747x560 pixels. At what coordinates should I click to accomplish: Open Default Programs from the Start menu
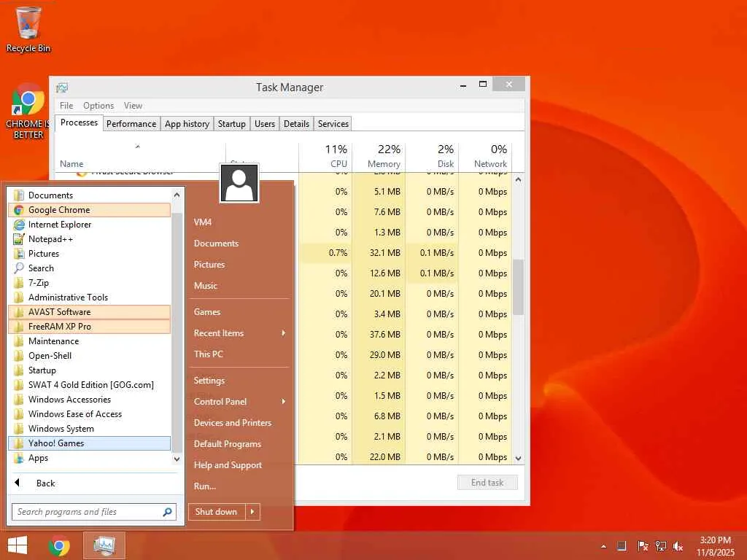pyautogui.click(x=239, y=444)
